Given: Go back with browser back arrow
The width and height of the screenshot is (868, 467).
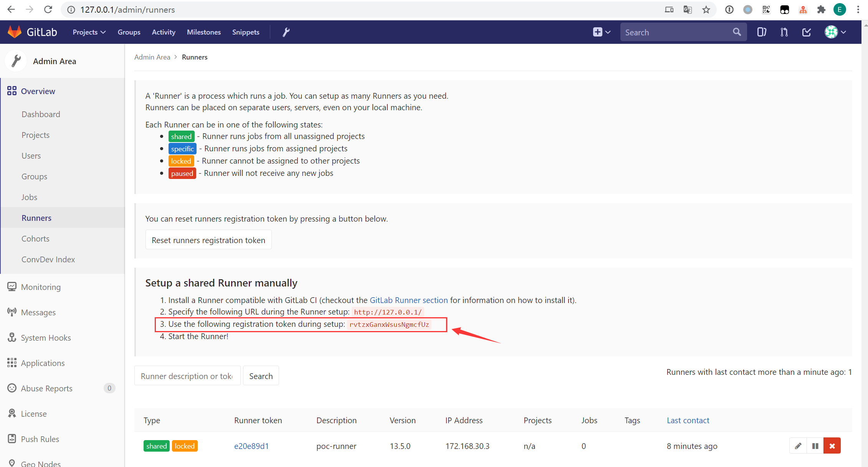Looking at the screenshot, I should click(11, 10).
